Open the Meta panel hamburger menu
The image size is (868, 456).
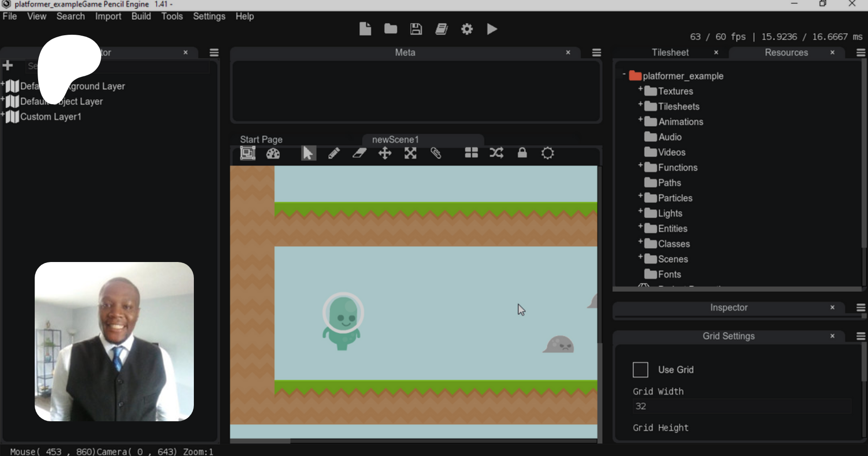pos(597,53)
